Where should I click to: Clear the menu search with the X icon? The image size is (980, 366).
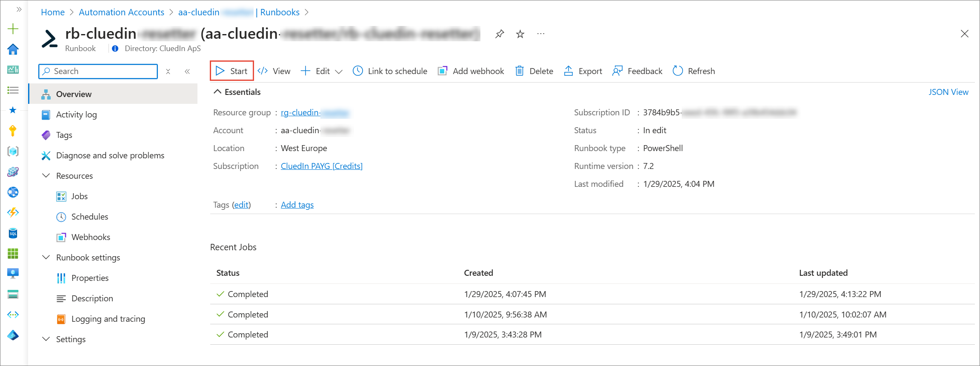(168, 71)
